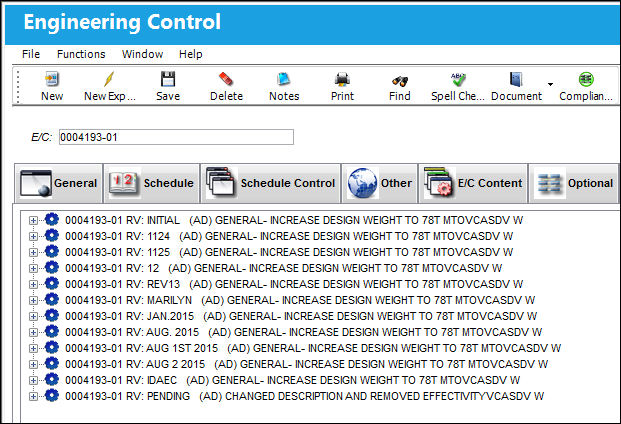This screenshot has height=424, width=621.
Task: Expand the RV: INITIAL tree node
Action: [x=33, y=221]
